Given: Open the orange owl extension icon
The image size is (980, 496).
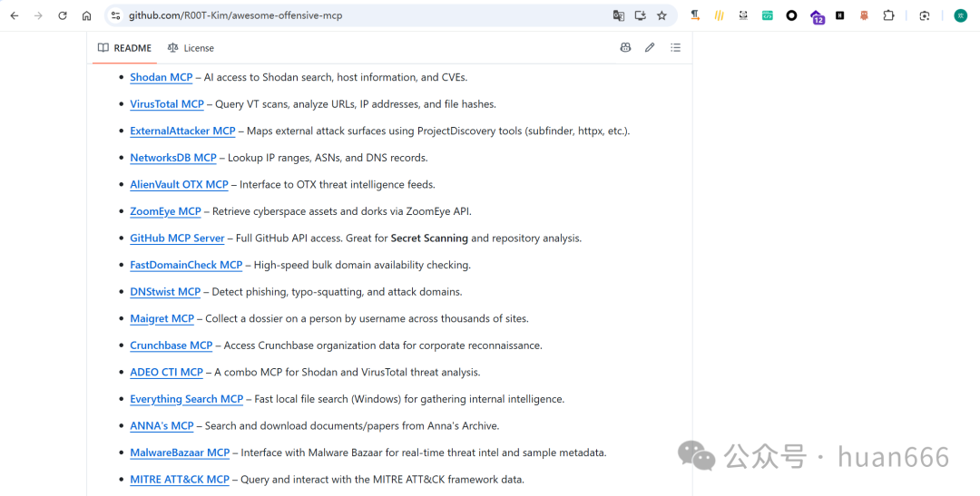Looking at the screenshot, I should click(865, 15).
